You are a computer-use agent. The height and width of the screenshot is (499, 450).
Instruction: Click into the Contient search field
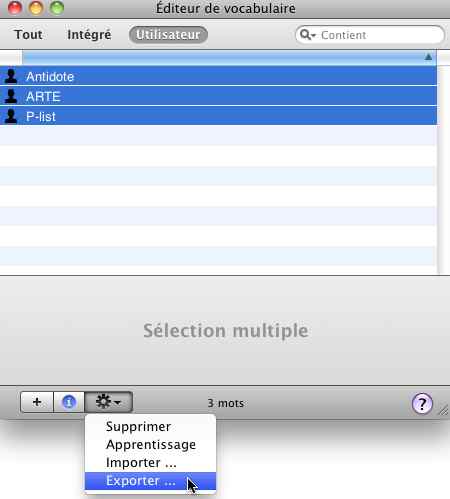coord(378,35)
